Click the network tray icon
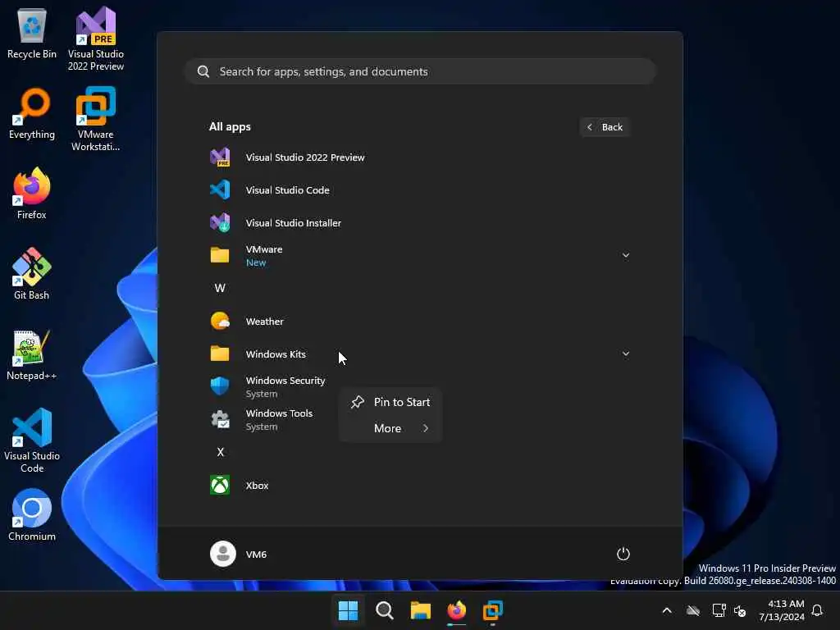Image resolution: width=840 pixels, height=630 pixels. [719, 610]
